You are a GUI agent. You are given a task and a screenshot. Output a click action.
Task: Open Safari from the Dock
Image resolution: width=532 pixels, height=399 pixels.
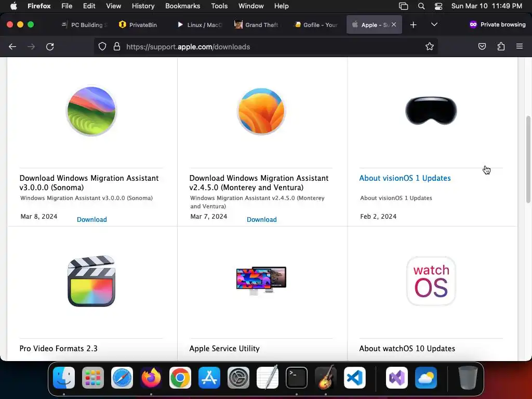[x=122, y=378]
